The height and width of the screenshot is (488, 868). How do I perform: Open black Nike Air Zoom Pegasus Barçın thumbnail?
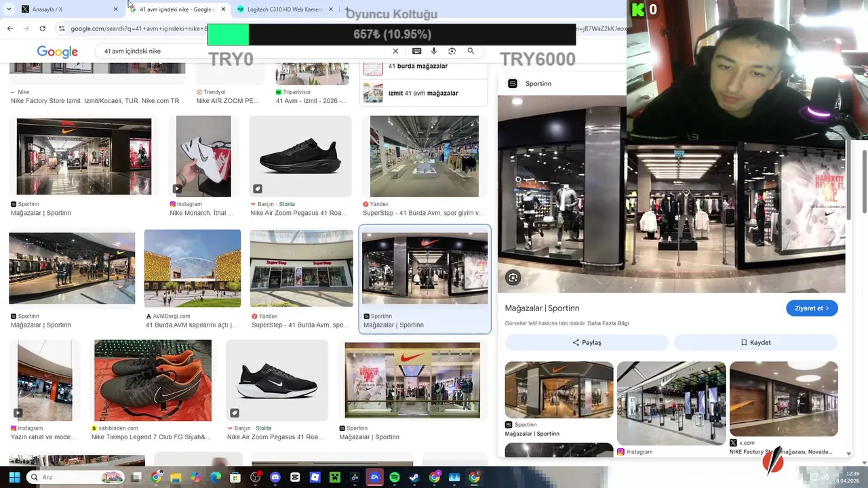click(300, 156)
